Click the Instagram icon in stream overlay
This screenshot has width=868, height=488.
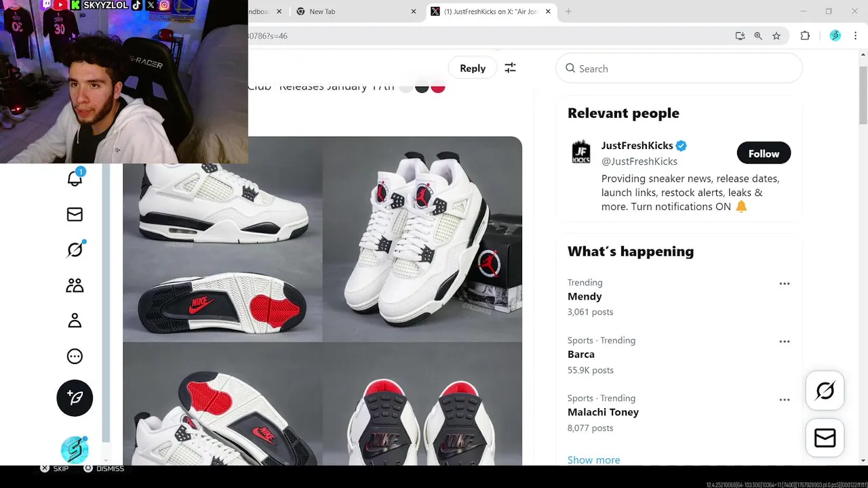coord(164,5)
